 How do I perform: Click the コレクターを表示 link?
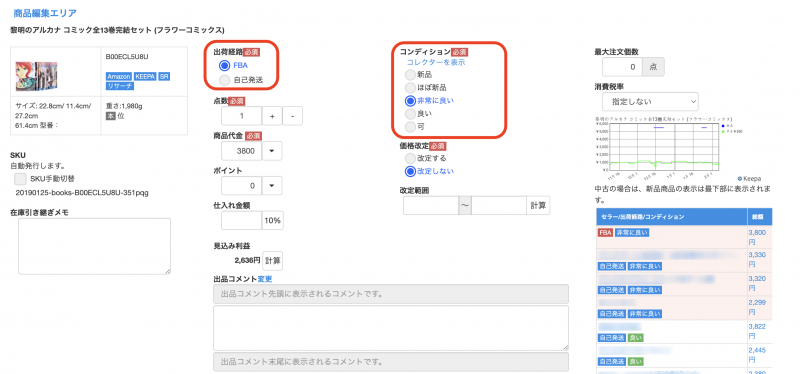click(436, 62)
